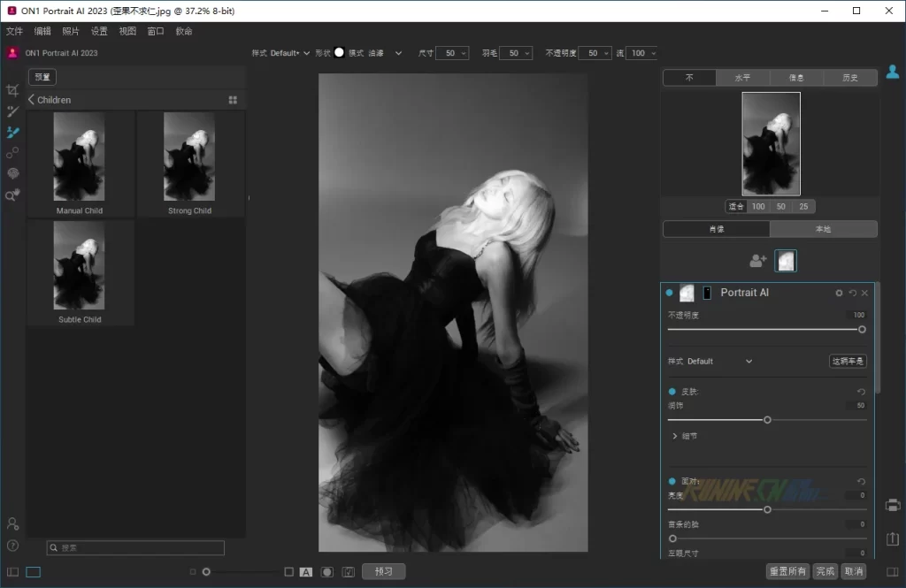
Task: Open the 样式 Default dropdown in Portrait AI
Action: pos(748,361)
